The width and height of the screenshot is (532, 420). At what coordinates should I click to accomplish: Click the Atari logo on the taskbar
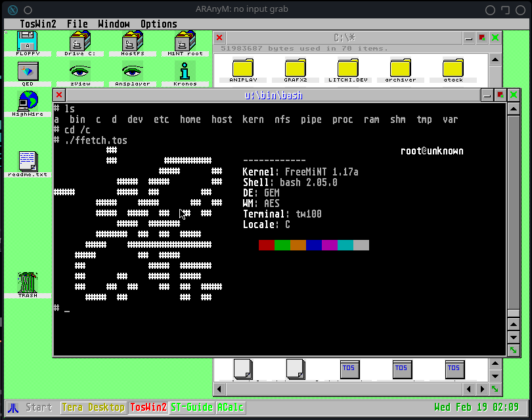click(13, 408)
